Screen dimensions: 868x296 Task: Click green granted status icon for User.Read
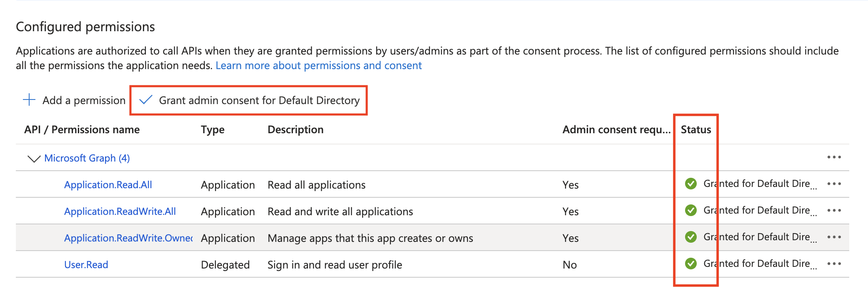[x=690, y=264]
